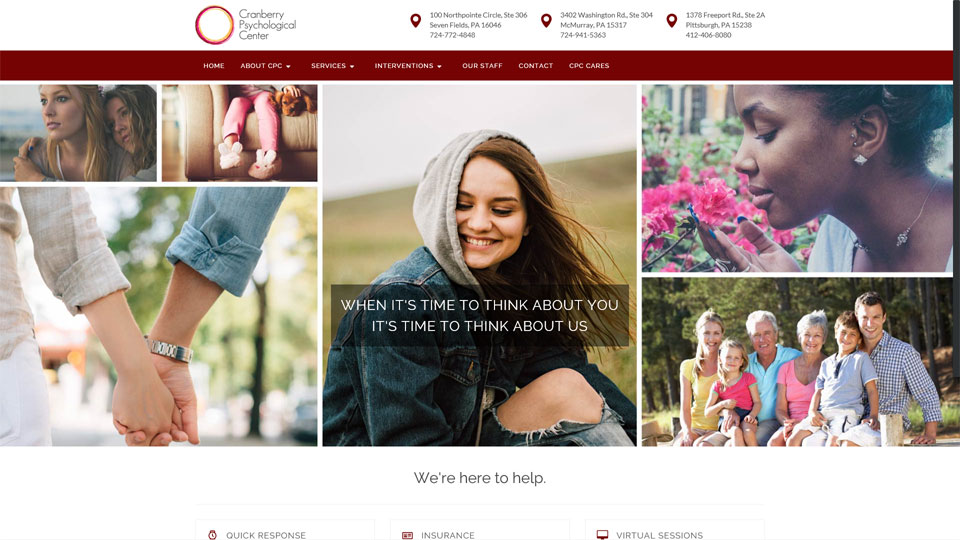The width and height of the screenshot is (960, 540).
Task: Click the Quick Response clock icon
Action: point(212,535)
